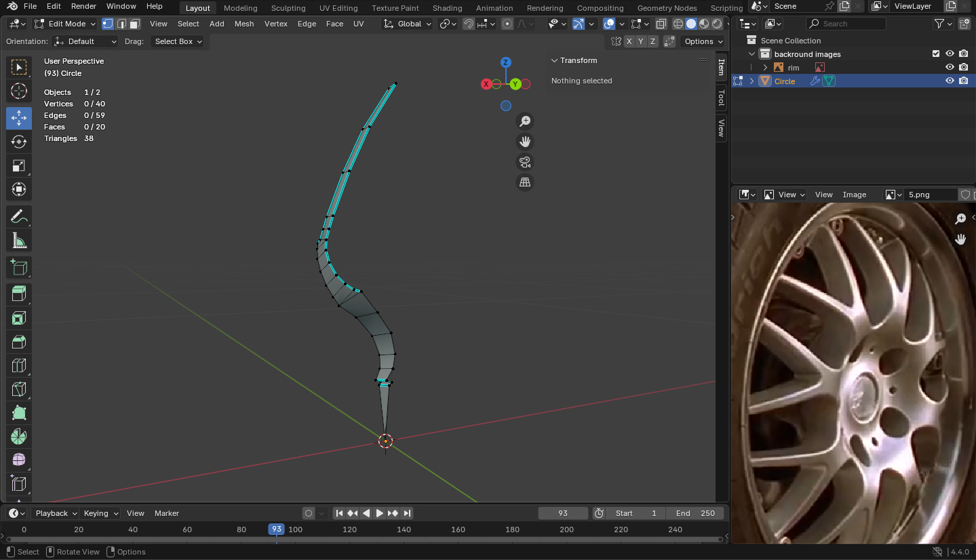Select the Move tool in toolbar

point(19,118)
